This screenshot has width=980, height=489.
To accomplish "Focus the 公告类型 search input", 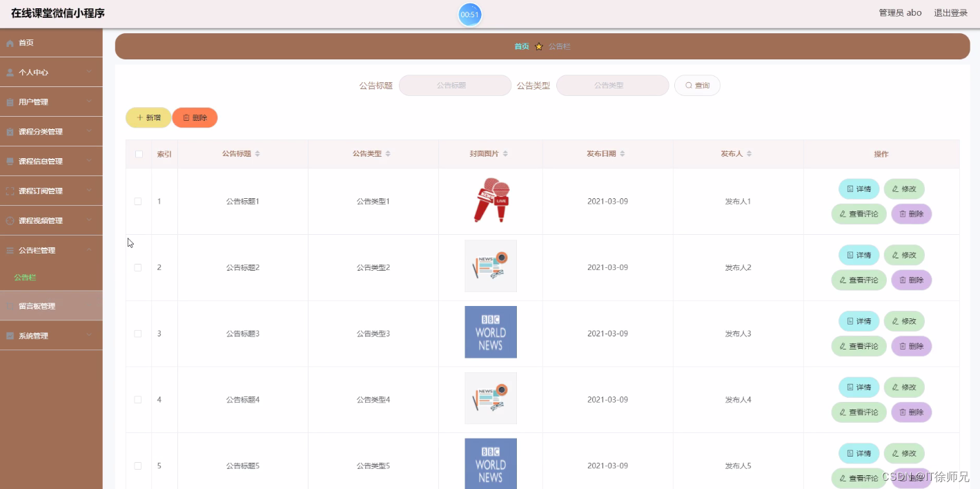I will (x=612, y=86).
